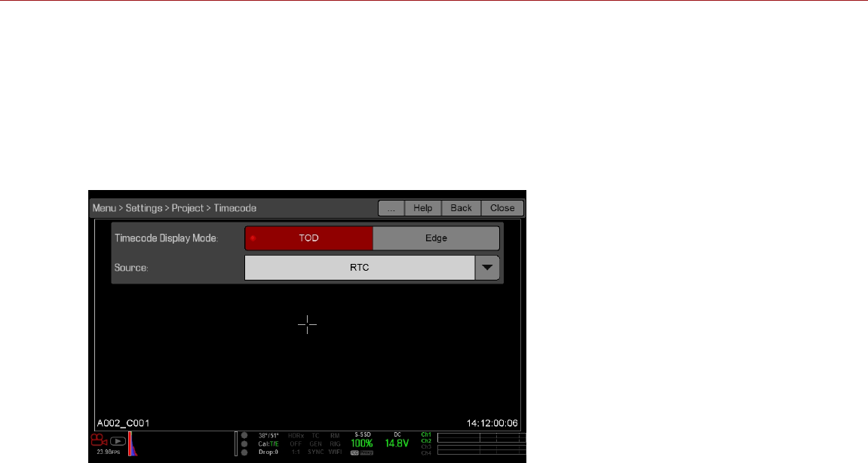The height and width of the screenshot is (463, 868).
Task: Click the 14:12:00:06 timecode readout
Action: click(x=492, y=423)
